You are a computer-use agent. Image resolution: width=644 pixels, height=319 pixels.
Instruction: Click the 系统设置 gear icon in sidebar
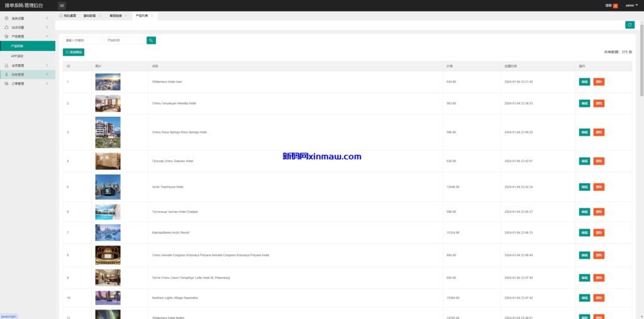[x=6, y=18]
